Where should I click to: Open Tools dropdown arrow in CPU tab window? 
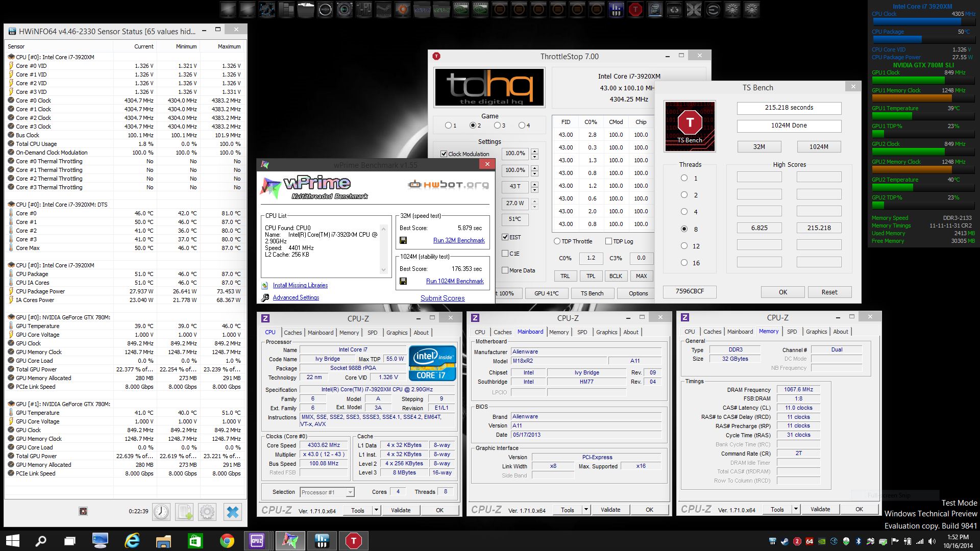click(x=376, y=510)
